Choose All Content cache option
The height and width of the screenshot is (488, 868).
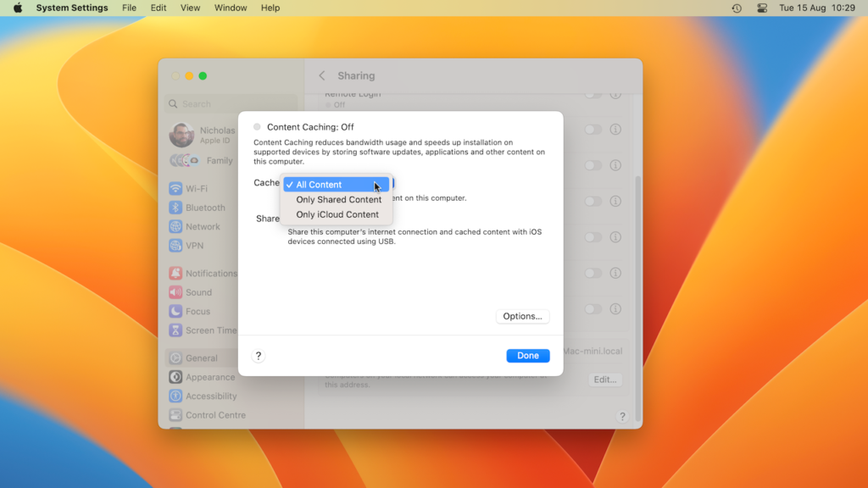[319, 185]
